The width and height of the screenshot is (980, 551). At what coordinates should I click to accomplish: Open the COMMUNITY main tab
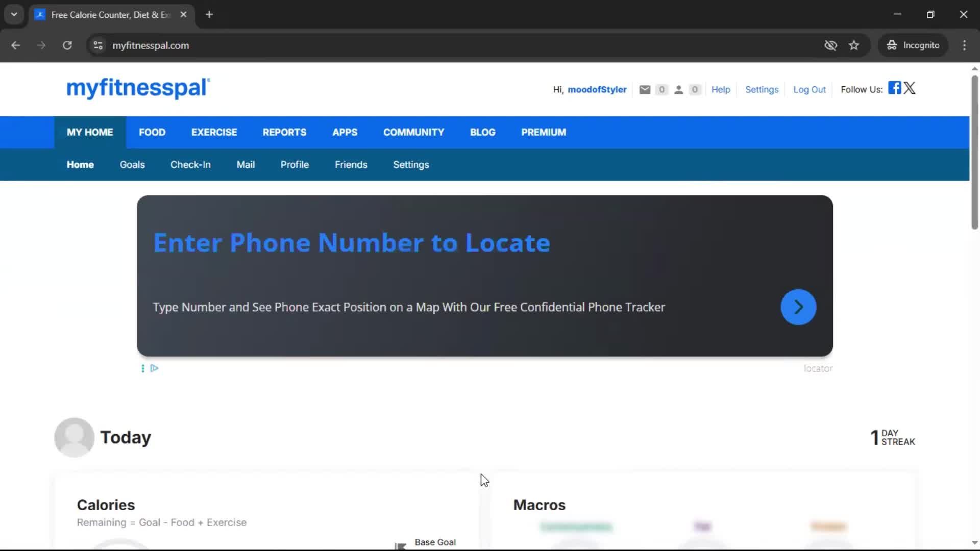pyautogui.click(x=413, y=132)
